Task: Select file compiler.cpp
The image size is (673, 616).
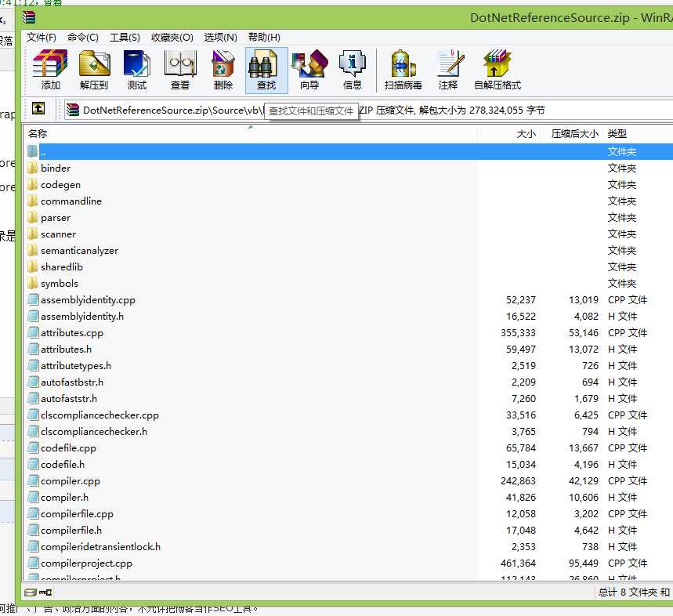Action: (x=71, y=481)
